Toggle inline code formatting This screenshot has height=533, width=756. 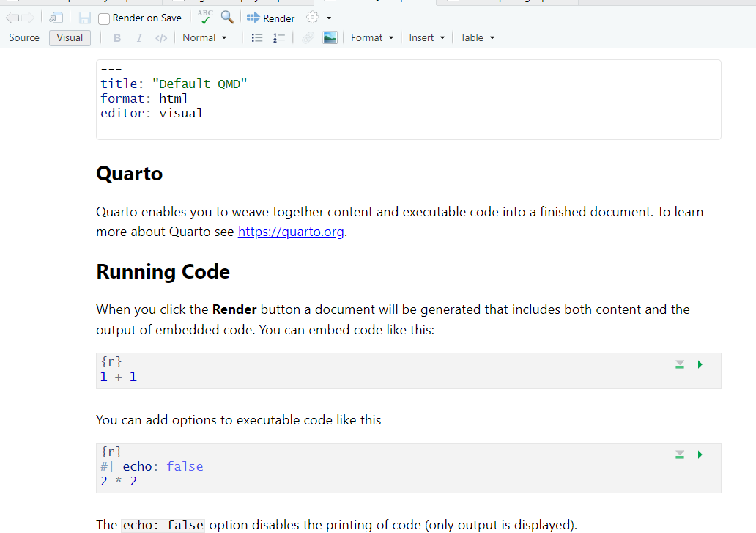pos(161,38)
